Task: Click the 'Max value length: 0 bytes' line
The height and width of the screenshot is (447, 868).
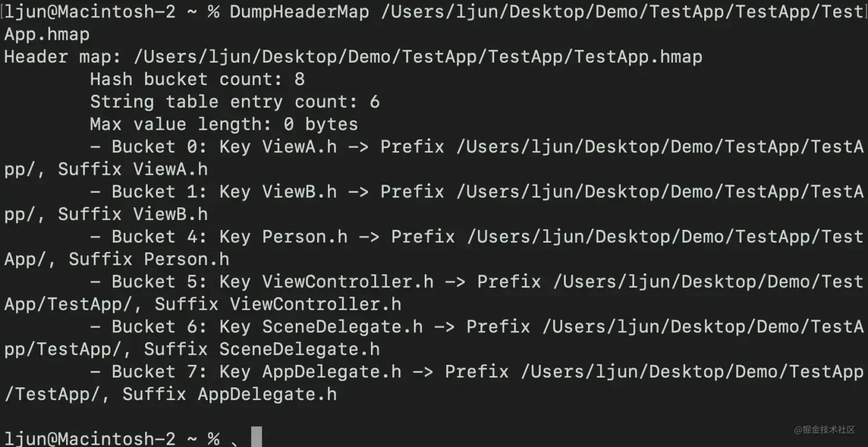Action: (x=223, y=124)
